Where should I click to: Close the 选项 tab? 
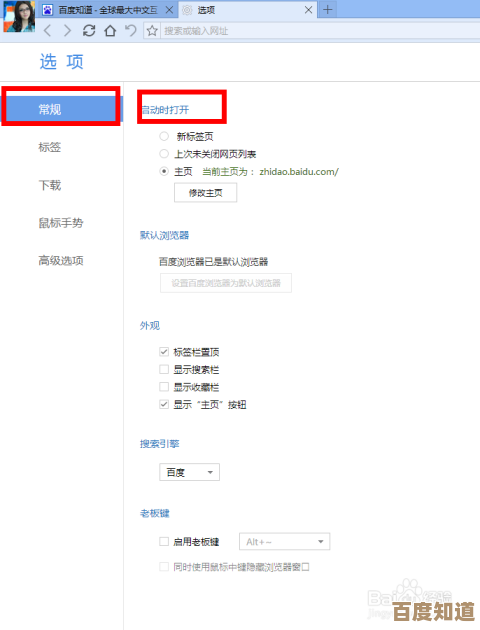point(308,10)
